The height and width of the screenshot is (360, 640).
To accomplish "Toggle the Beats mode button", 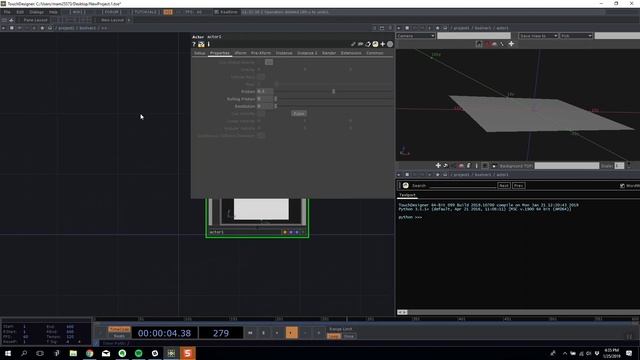I will pyautogui.click(x=119, y=336).
